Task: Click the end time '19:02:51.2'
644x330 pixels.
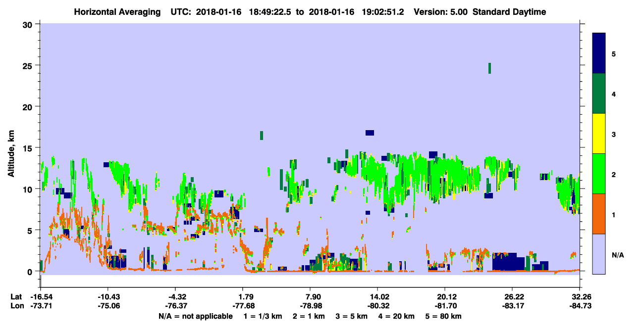Action: tap(383, 12)
